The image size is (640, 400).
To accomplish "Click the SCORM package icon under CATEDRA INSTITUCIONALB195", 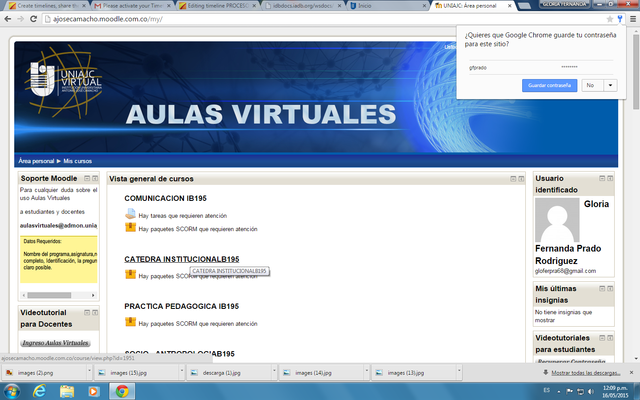I will (x=130, y=275).
